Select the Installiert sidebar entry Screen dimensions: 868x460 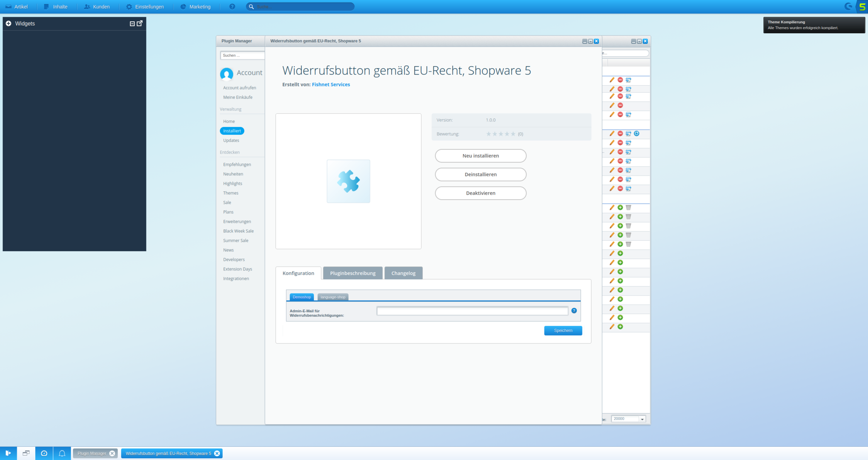tap(232, 131)
